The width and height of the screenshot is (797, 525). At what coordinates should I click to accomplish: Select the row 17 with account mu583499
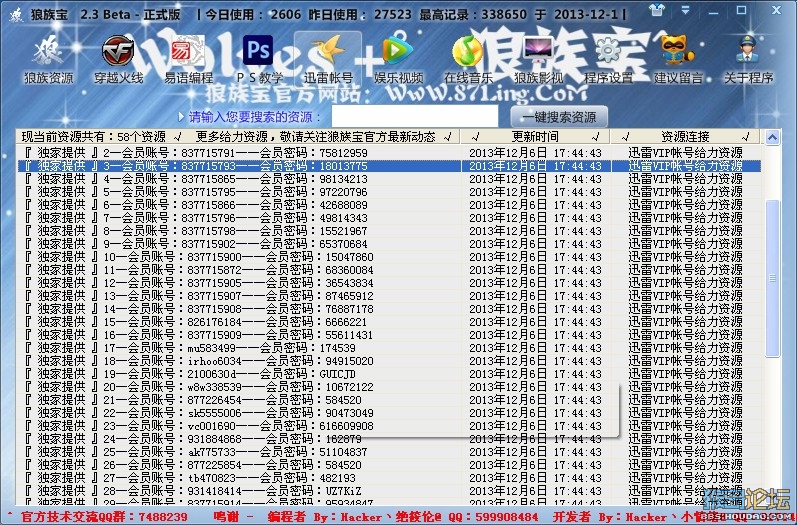(x=389, y=348)
